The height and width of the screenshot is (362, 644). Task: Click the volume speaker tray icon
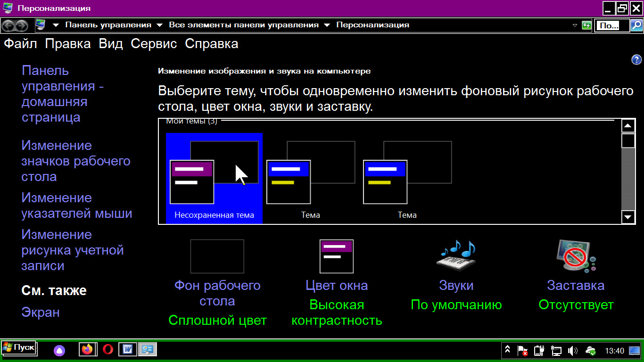point(573,351)
